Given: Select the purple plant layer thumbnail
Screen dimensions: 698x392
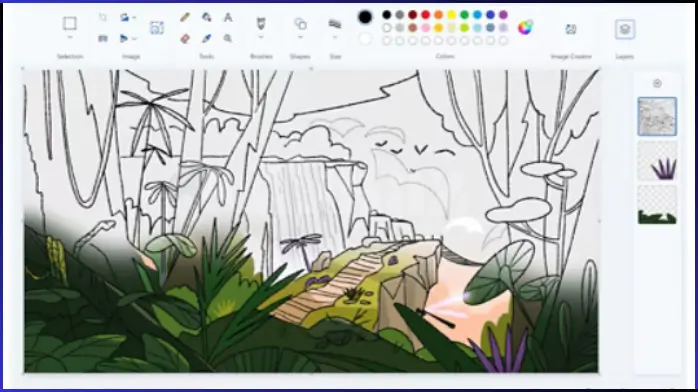Looking at the screenshot, I should click(x=657, y=161).
